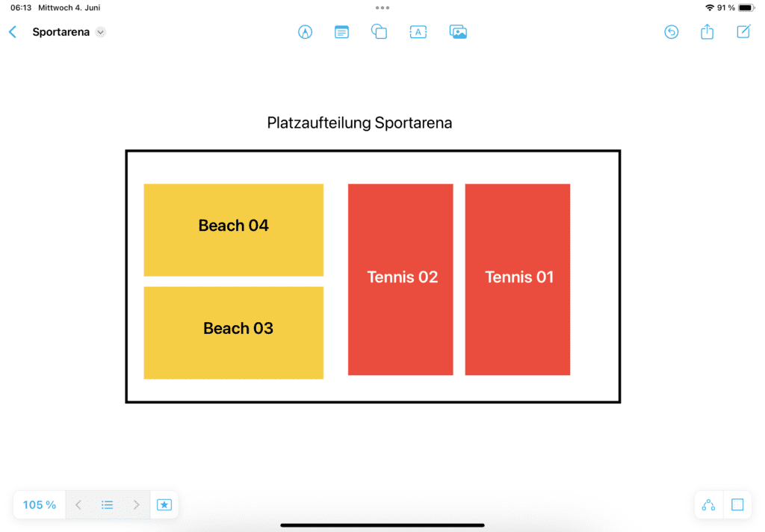Open the 105 % zoom menu
The image size is (765, 532).
coord(40,504)
